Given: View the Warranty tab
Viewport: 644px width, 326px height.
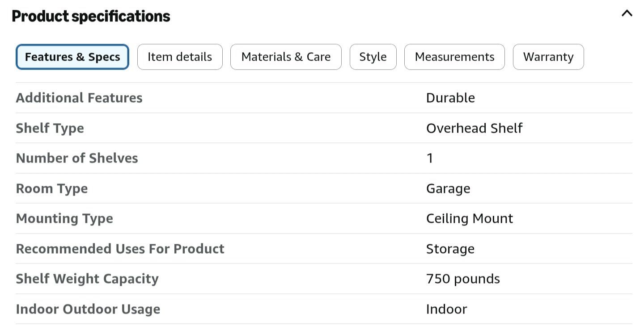Looking at the screenshot, I should tap(548, 57).
